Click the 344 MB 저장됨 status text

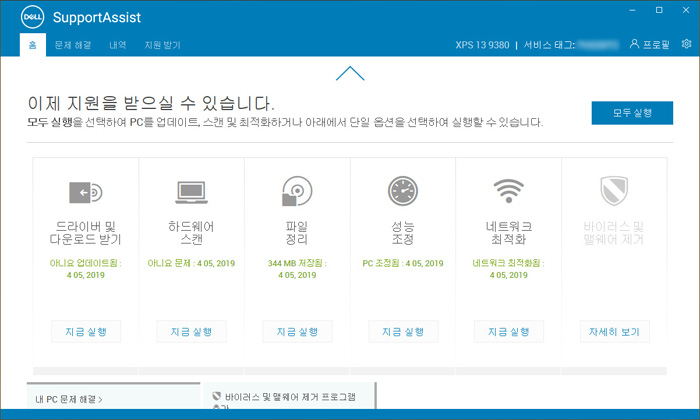tap(297, 269)
